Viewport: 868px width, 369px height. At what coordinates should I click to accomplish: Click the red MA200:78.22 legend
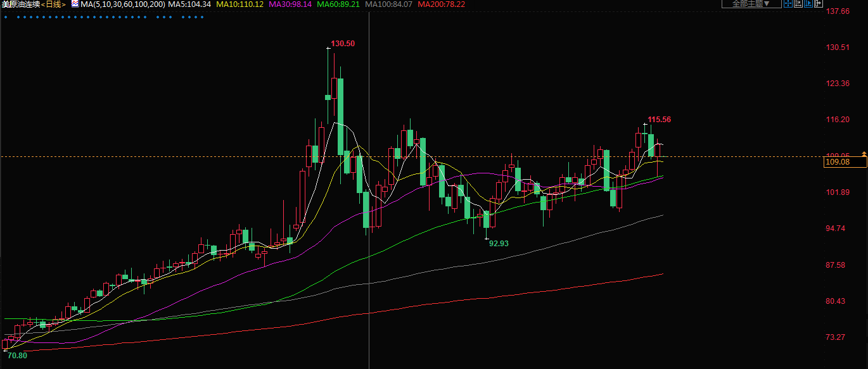(441, 4)
